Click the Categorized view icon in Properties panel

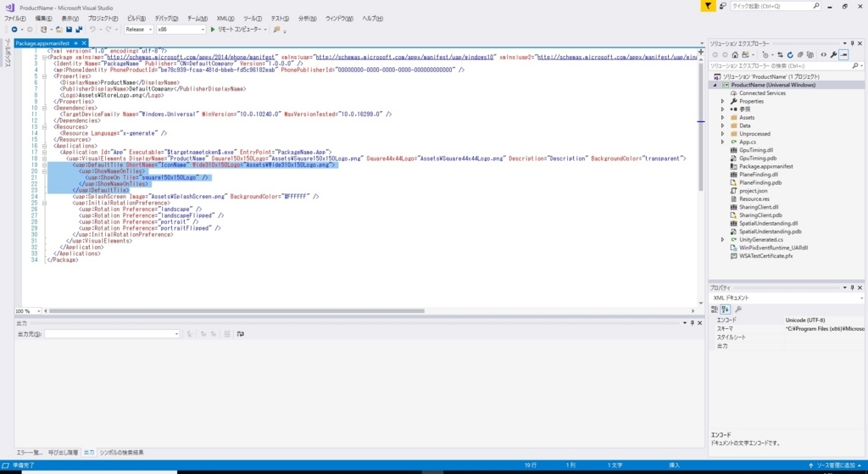715,309
